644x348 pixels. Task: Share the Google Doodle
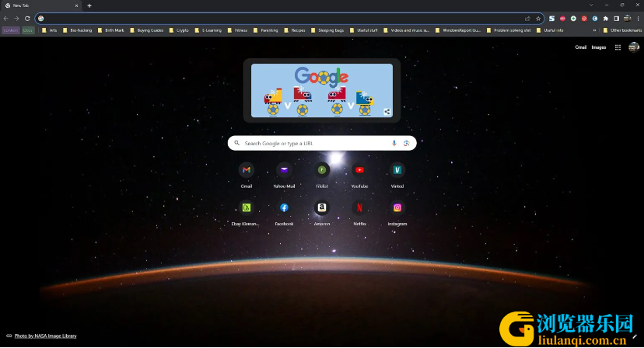(387, 112)
